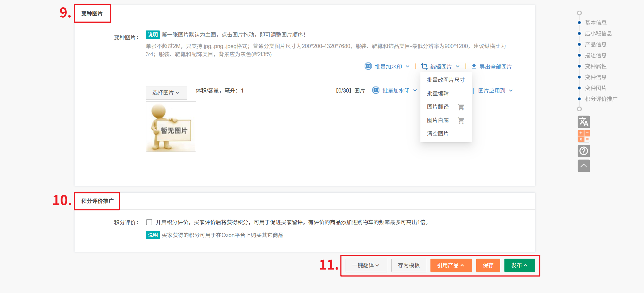Expand the green 发布 menu button
644x293 pixels.
tap(520, 265)
